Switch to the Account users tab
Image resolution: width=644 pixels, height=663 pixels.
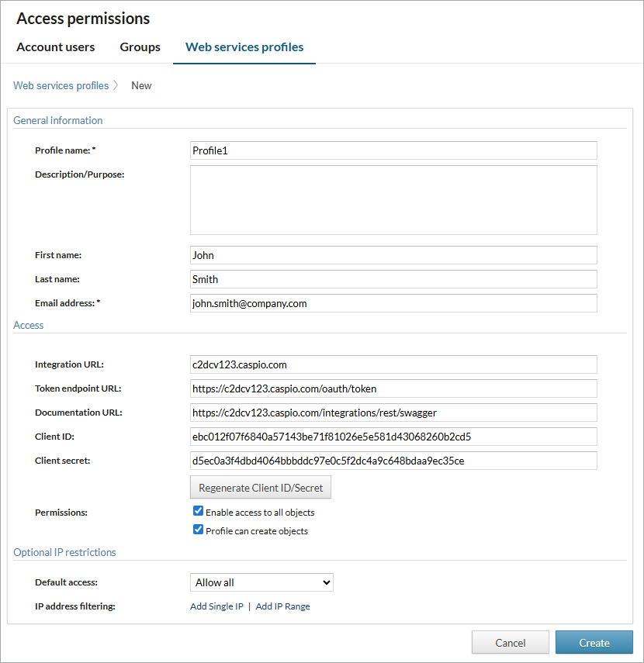(55, 47)
